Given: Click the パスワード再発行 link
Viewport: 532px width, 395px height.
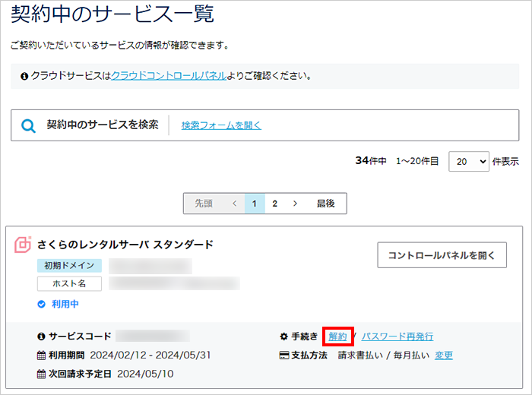Looking at the screenshot, I should pos(397,337).
